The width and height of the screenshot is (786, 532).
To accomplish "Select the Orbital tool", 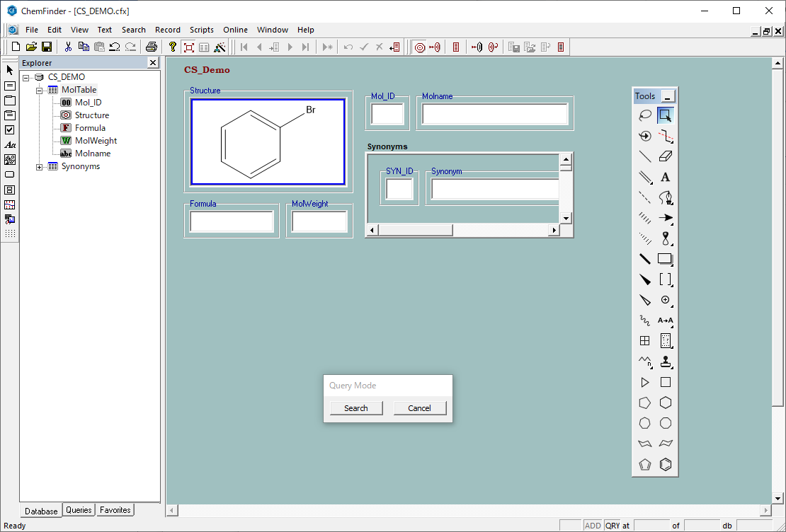I will (x=665, y=238).
